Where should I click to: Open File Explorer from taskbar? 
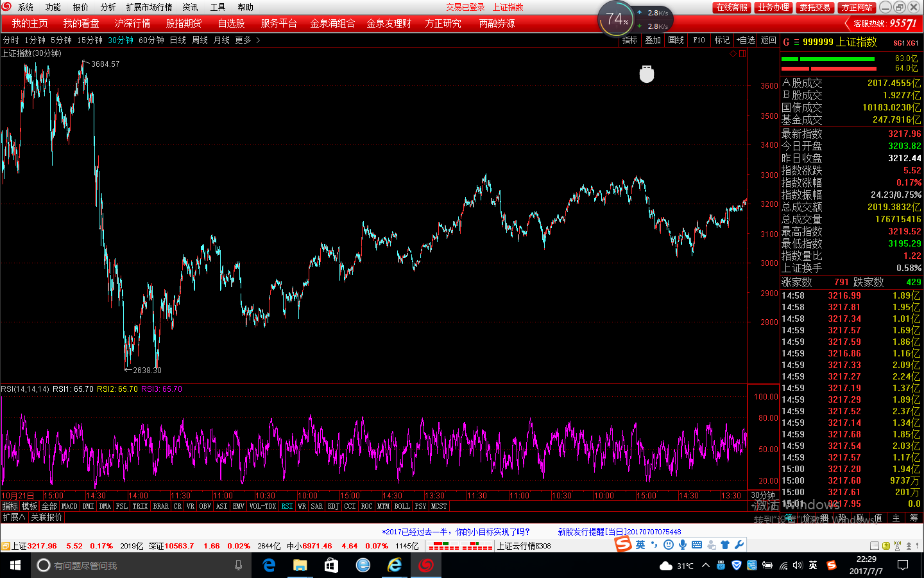click(300, 565)
